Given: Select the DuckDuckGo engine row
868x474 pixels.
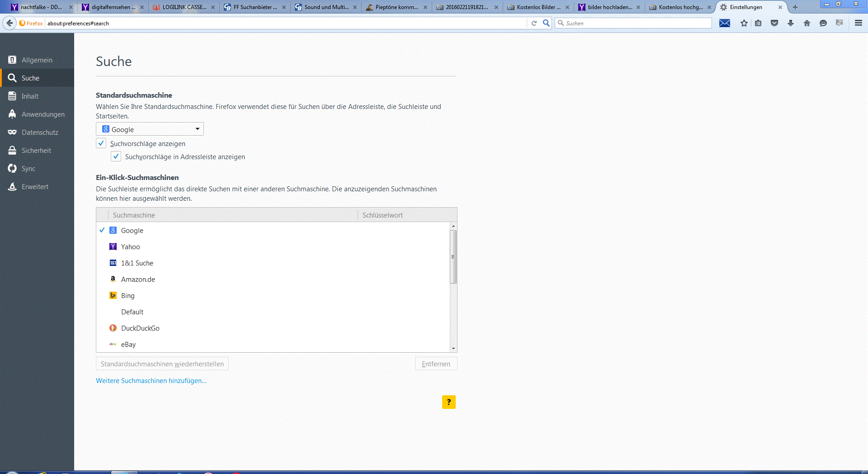Looking at the screenshot, I should tap(273, 328).
